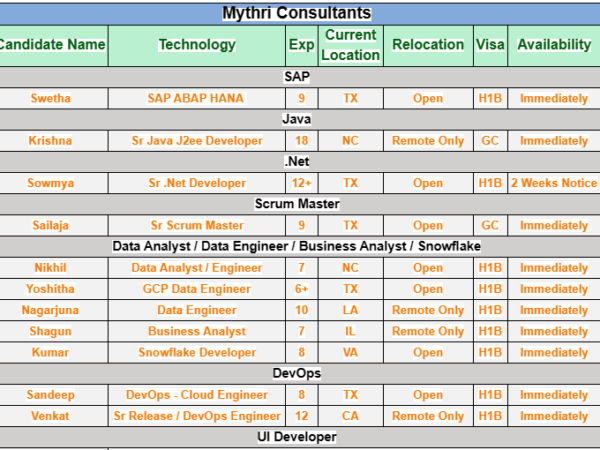
Task: Select the Sr .Net Developer cell
Action: tap(197, 183)
